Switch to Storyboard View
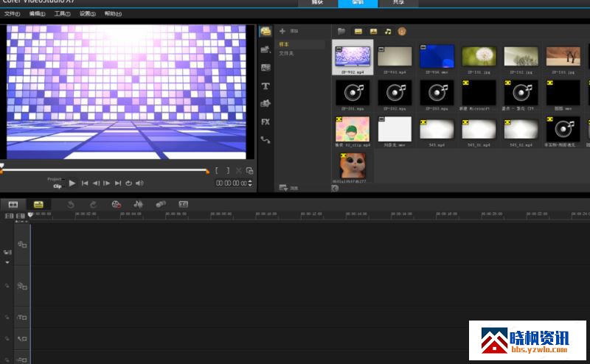The width and height of the screenshot is (590, 364). [13, 204]
